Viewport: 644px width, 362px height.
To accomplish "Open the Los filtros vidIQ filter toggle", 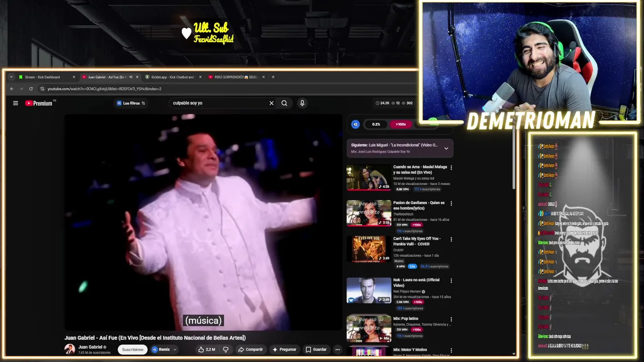I will [x=131, y=103].
